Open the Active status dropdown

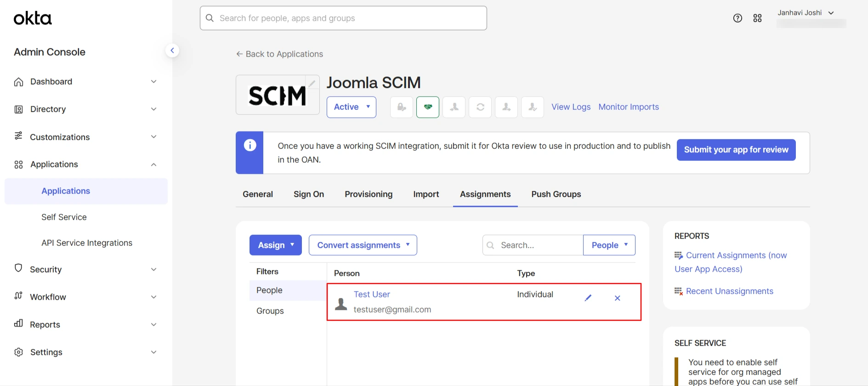pos(352,107)
